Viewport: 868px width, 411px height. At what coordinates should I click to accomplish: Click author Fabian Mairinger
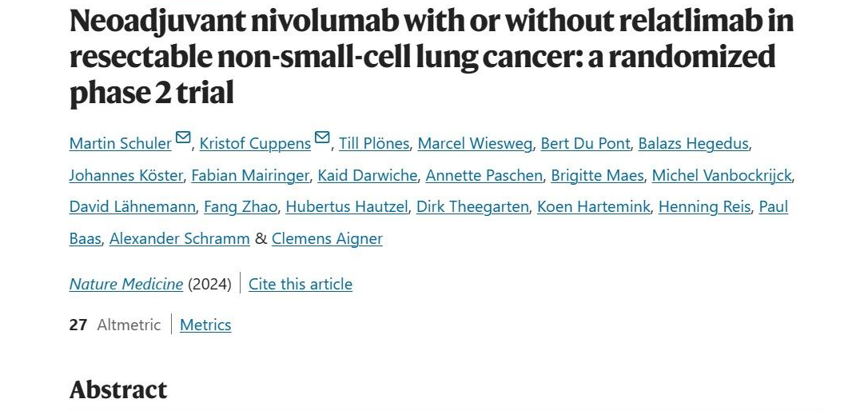click(x=249, y=176)
